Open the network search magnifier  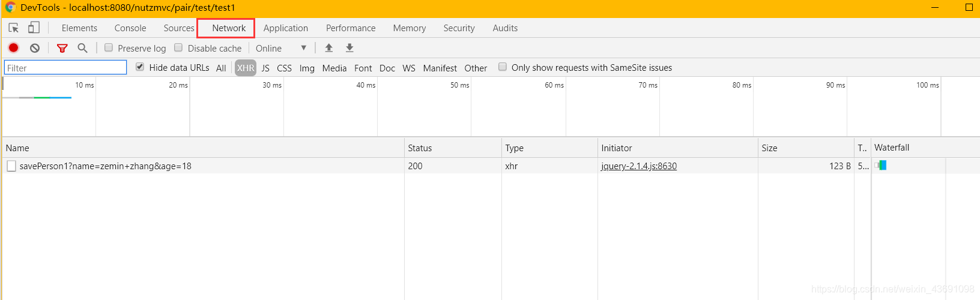pyautogui.click(x=82, y=48)
